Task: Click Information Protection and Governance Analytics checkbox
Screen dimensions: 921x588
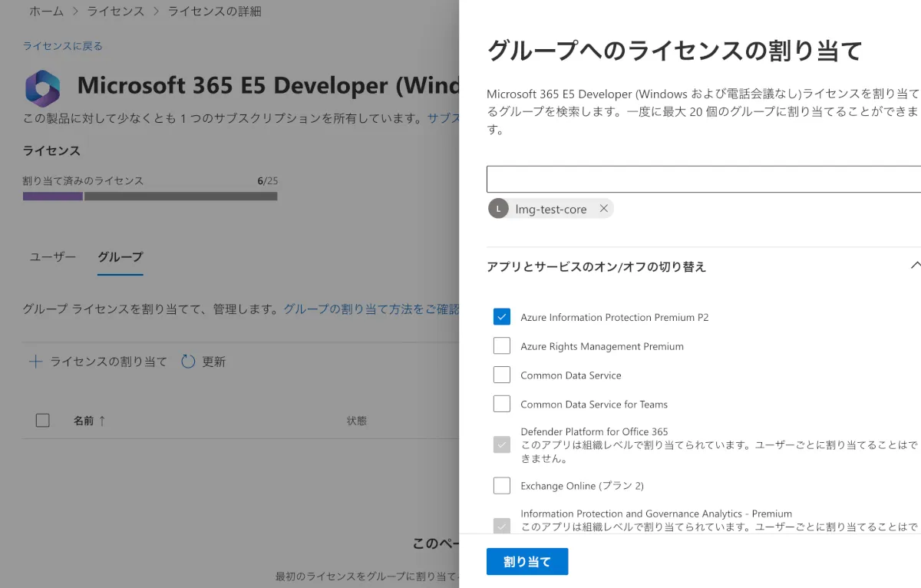Action: tap(502, 527)
